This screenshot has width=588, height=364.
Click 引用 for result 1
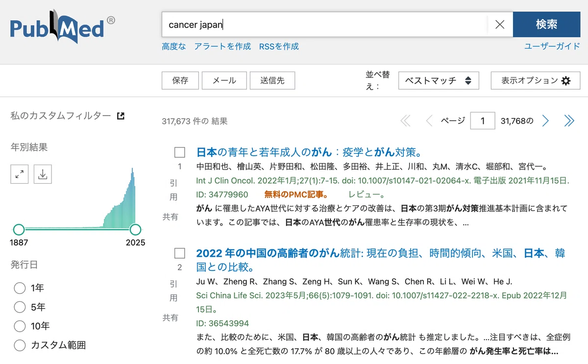tap(174, 190)
